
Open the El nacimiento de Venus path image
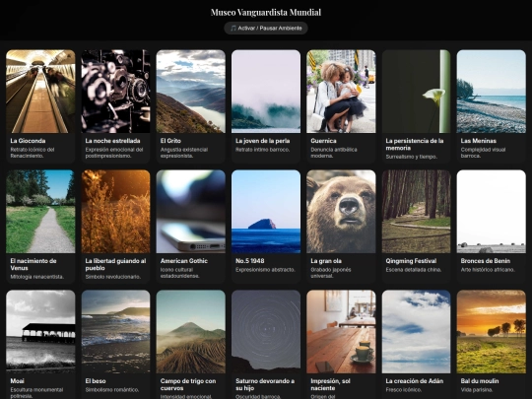pos(40,212)
